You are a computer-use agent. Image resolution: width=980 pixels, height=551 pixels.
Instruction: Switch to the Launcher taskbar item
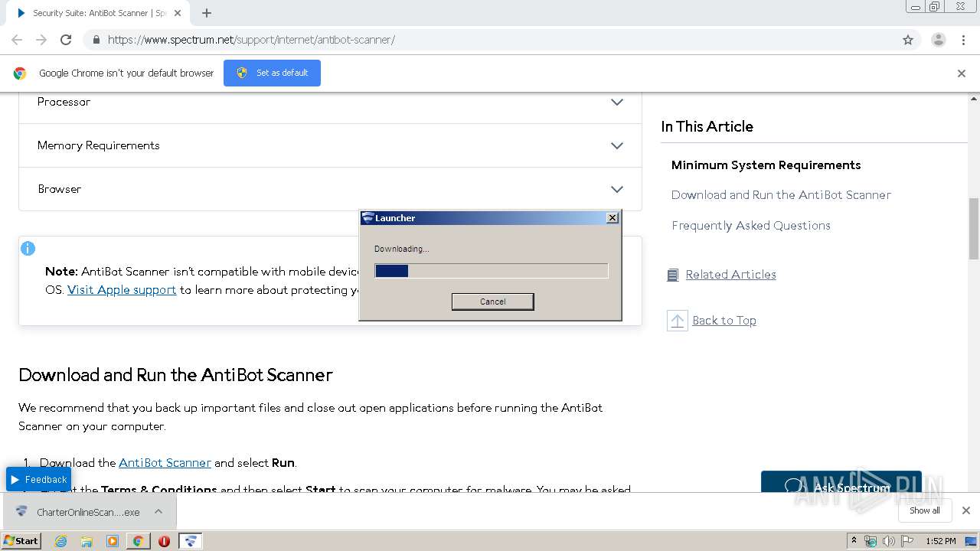[x=190, y=541]
